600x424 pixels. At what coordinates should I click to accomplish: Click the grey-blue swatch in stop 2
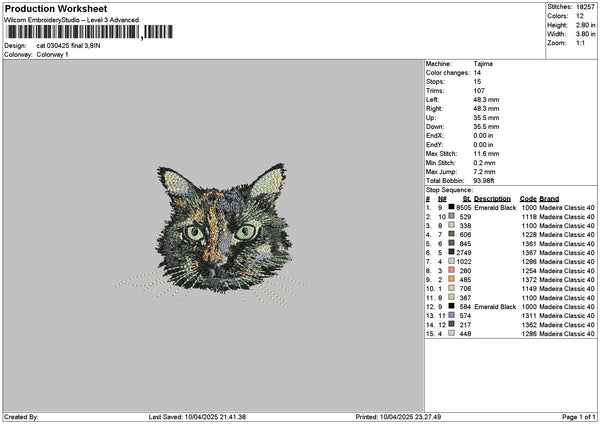[x=452, y=216]
